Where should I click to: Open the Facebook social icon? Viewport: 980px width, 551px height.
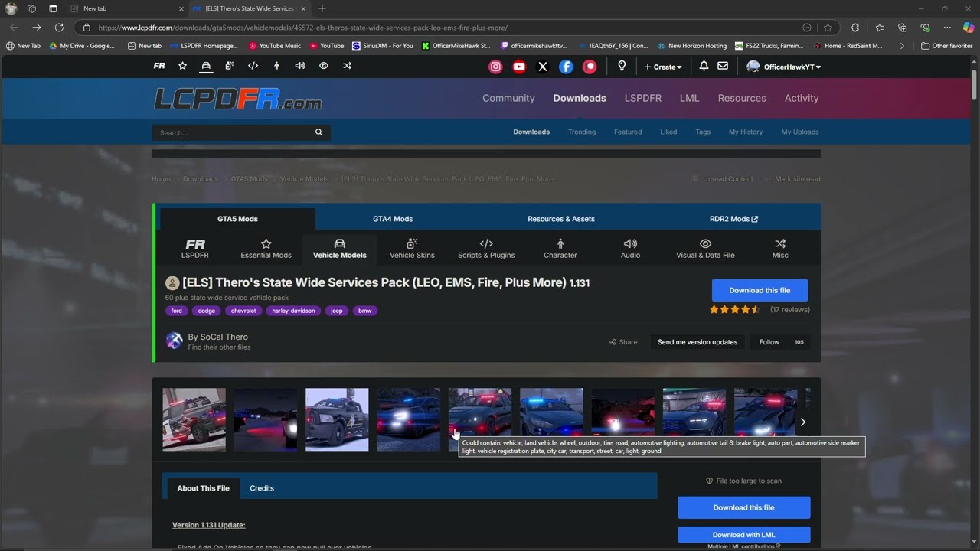tap(566, 67)
